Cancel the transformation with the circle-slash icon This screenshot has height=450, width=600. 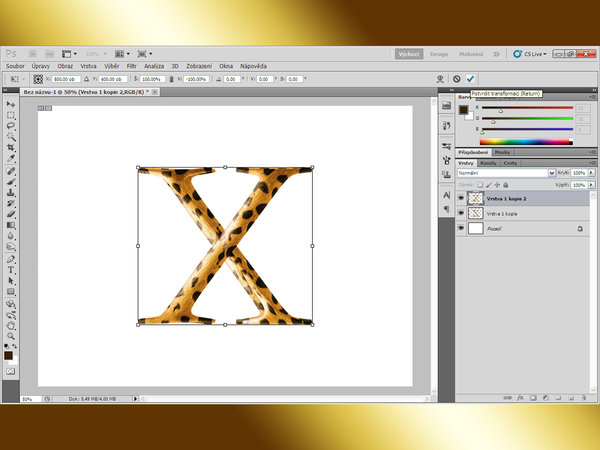tap(457, 78)
